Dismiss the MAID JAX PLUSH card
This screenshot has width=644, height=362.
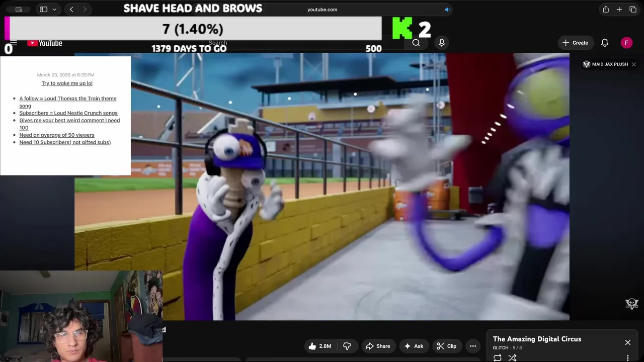(634, 64)
